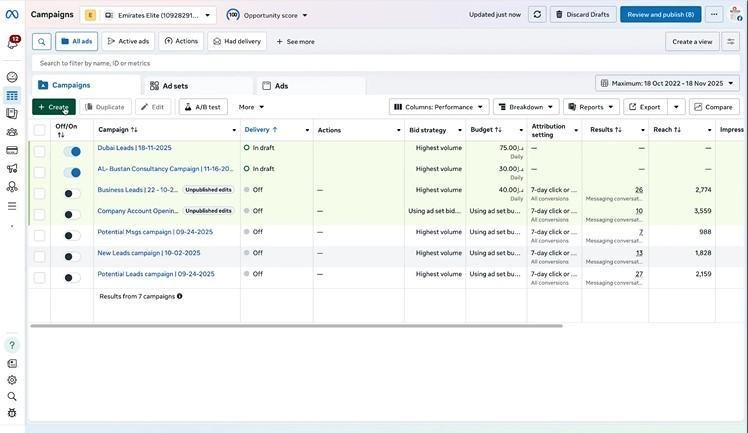
Task: Open the date range Maximum dropdown
Action: coord(667,83)
